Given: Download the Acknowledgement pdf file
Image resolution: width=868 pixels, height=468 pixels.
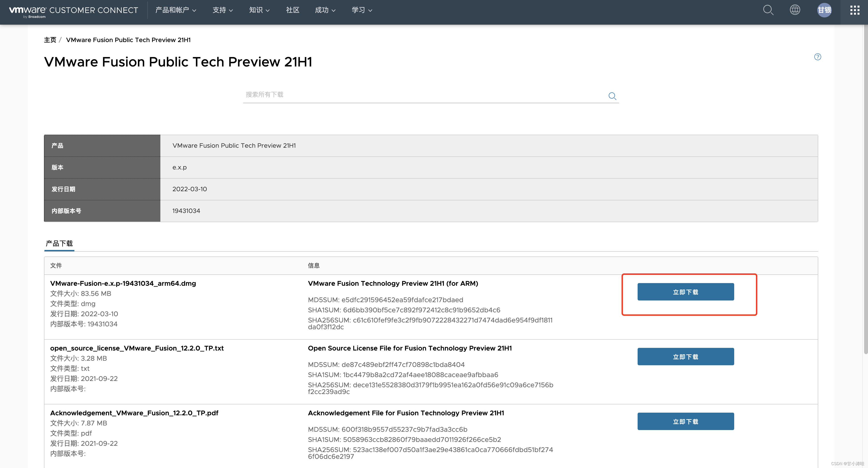Looking at the screenshot, I should pyautogui.click(x=685, y=421).
